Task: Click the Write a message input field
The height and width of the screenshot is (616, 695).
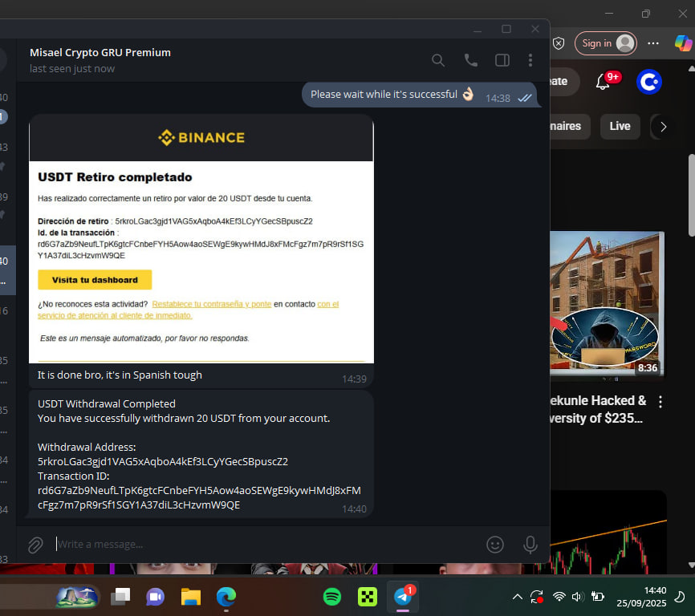Action: 266,545
